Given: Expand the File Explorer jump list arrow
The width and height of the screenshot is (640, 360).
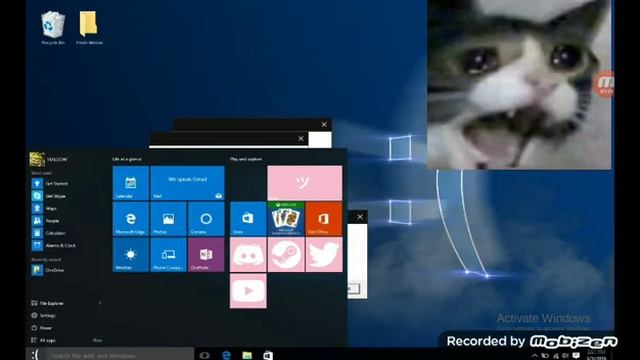Looking at the screenshot, I should (x=100, y=303).
